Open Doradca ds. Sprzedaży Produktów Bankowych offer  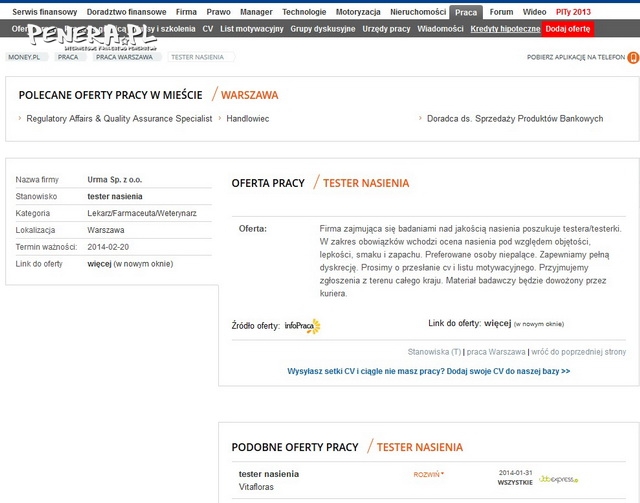(515, 119)
